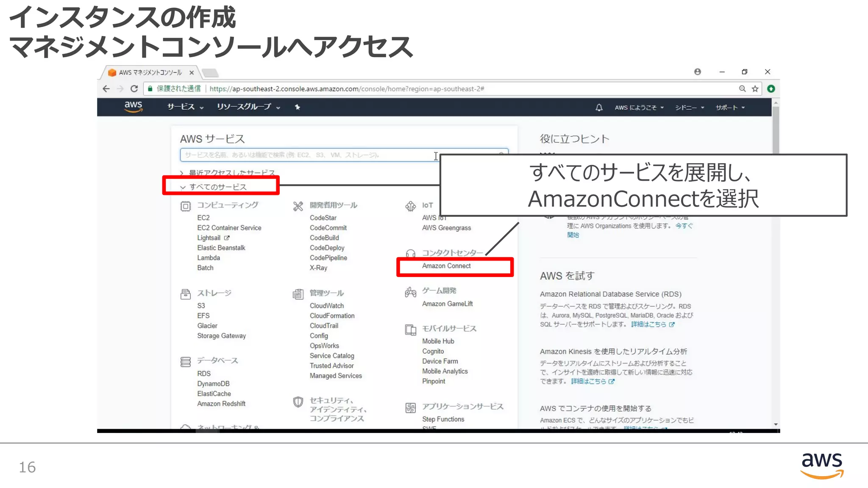Open Step Functions service
868x488 pixels.
click(443, 419)
